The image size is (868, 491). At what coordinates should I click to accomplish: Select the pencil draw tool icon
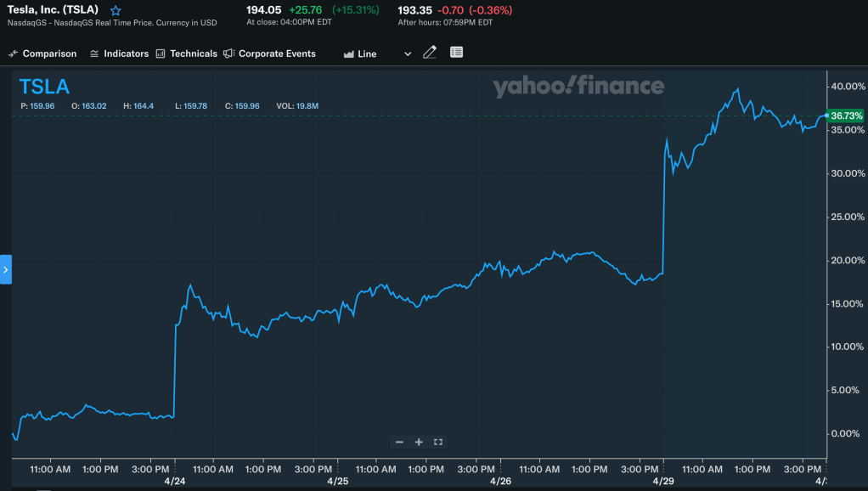coord(430,53)
